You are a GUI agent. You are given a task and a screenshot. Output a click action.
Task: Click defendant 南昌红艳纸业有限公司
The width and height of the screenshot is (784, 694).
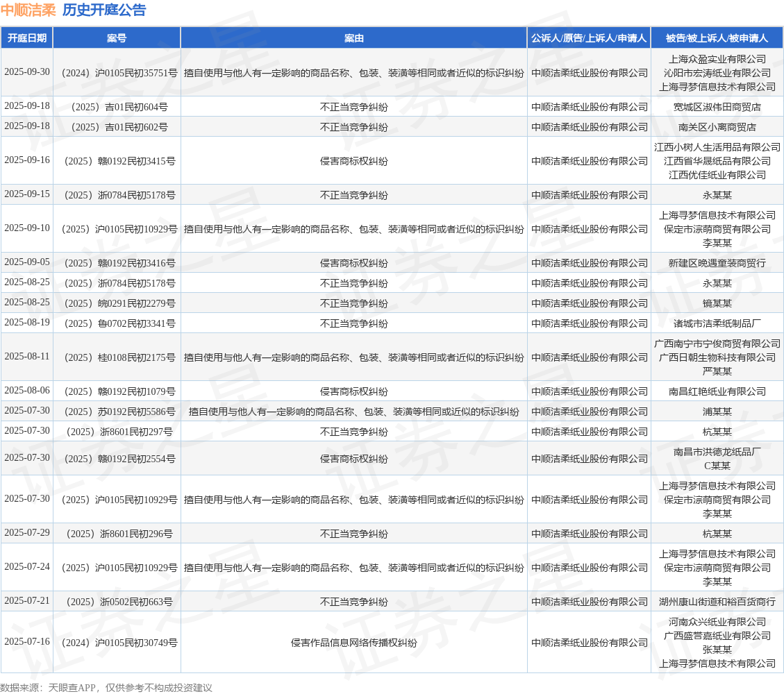[x=717, y=391]
